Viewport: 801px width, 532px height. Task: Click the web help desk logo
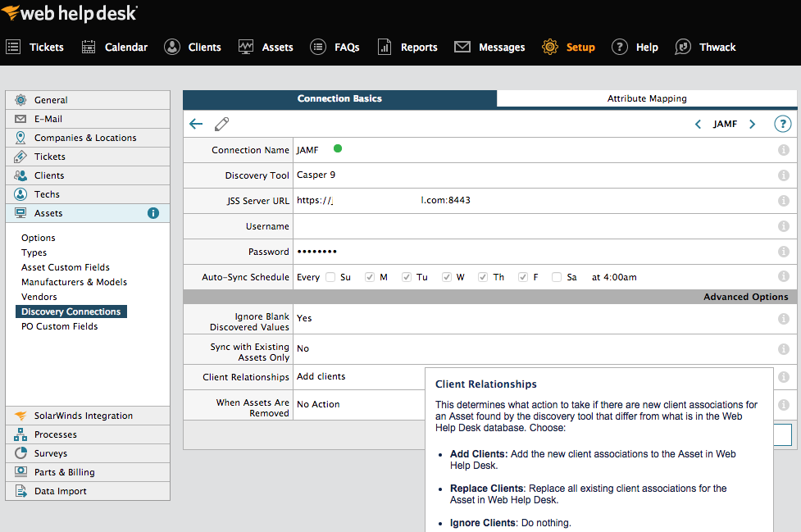(x=70, y=13)
